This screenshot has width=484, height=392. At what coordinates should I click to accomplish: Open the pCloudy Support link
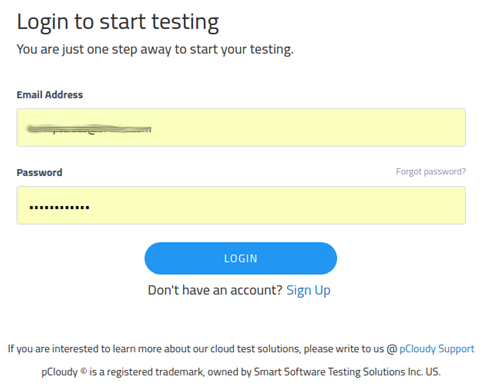pyautogui.click(x=437, y=349)
